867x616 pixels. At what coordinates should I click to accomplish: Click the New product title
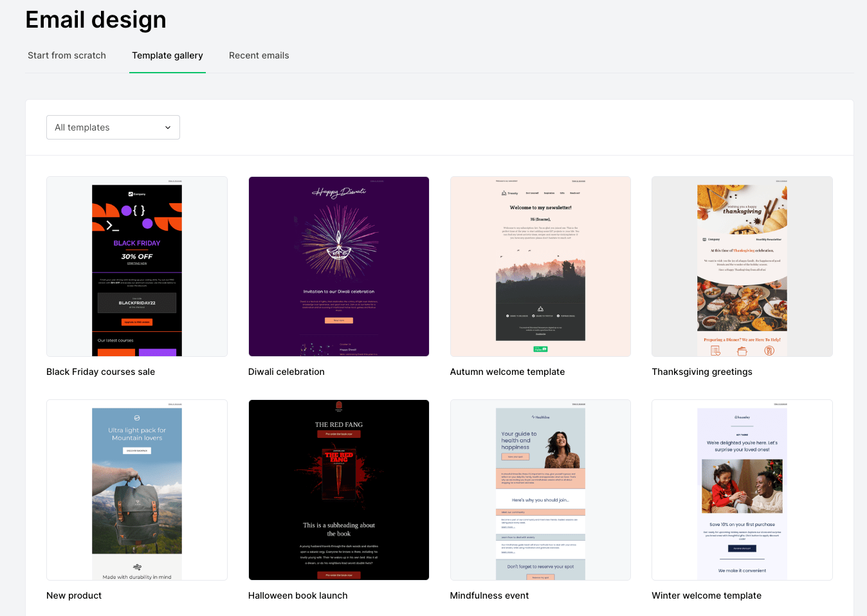(x=74, y=595)
